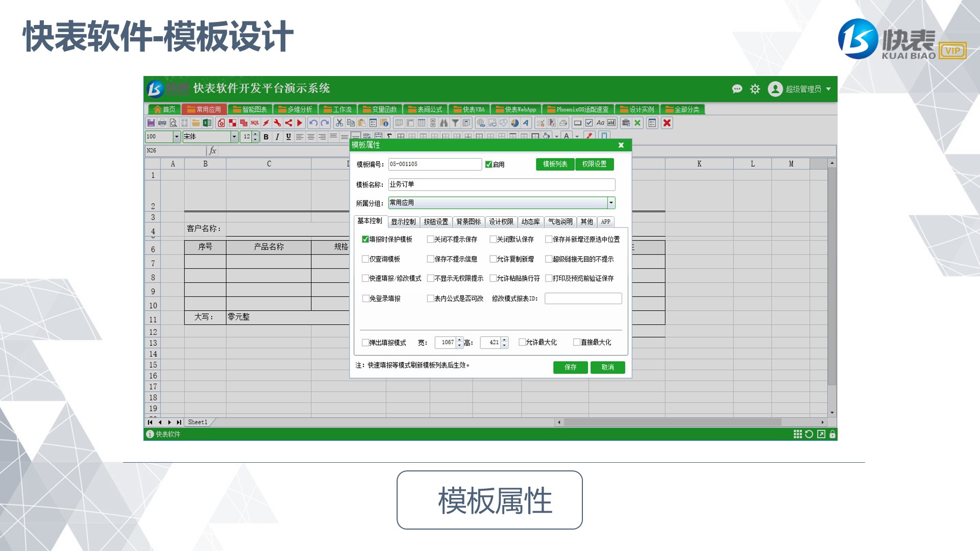Open settings gear in header

pyautogui.click(x=755, y=89)
